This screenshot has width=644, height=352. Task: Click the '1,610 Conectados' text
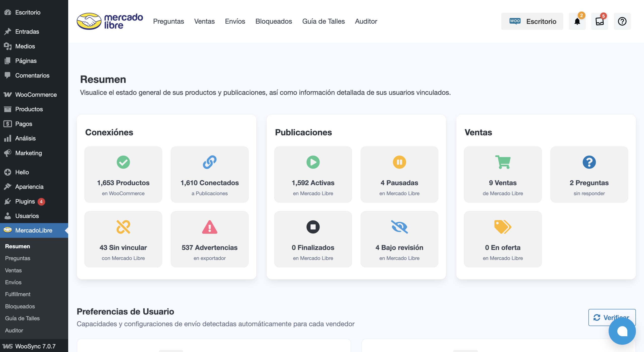pyautogui.click(x=210, y=183)
